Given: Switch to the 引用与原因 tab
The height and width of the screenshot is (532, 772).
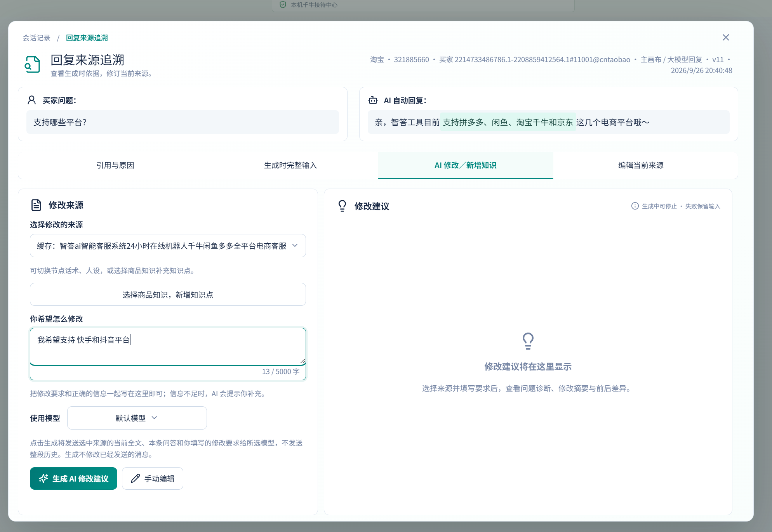Looking at the screenshot, I should pos(115,165).
